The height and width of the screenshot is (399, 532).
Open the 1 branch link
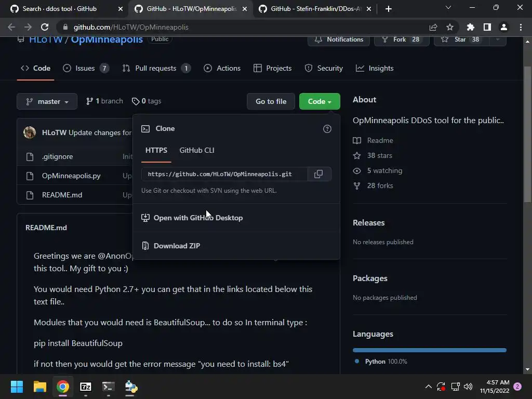[x=104, y=101]
